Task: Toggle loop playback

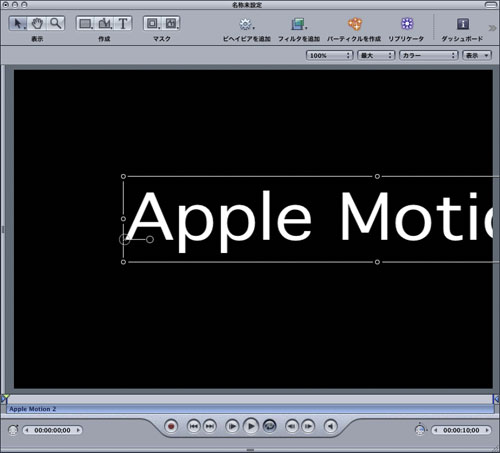Action: 270,426
